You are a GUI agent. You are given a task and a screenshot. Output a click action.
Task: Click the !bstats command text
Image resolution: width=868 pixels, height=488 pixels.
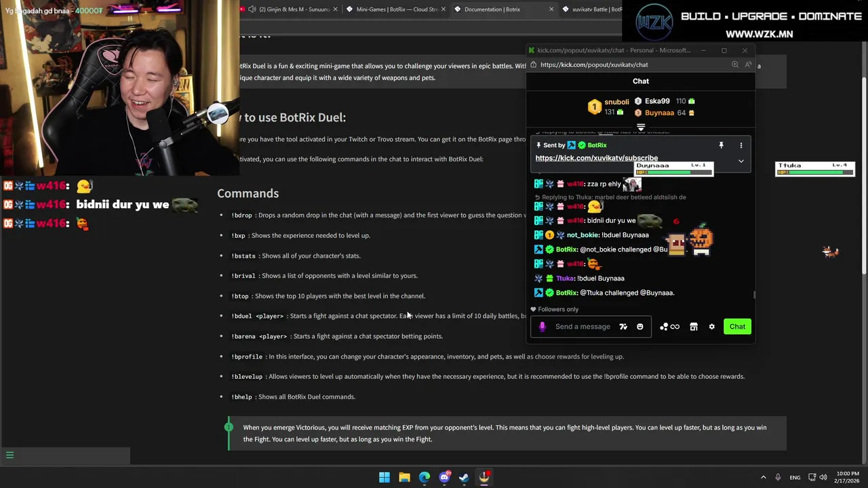[243, 256]
